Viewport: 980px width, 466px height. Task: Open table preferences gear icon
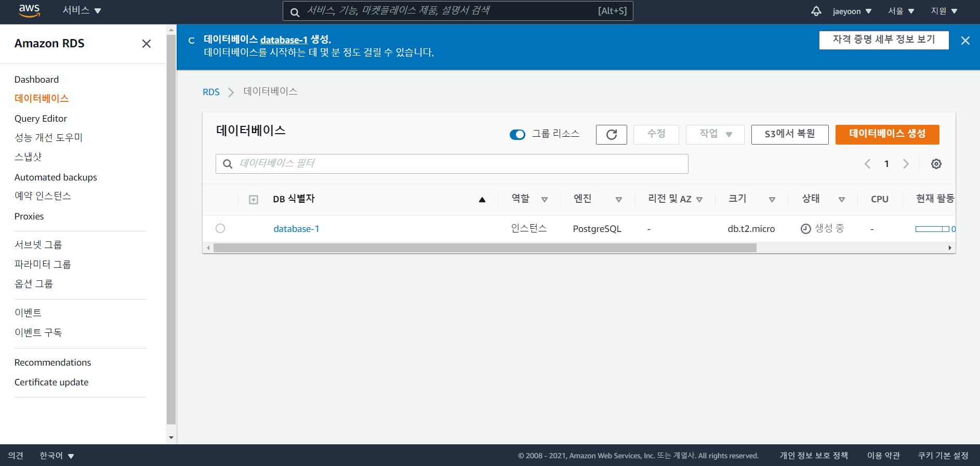point(936,164)
